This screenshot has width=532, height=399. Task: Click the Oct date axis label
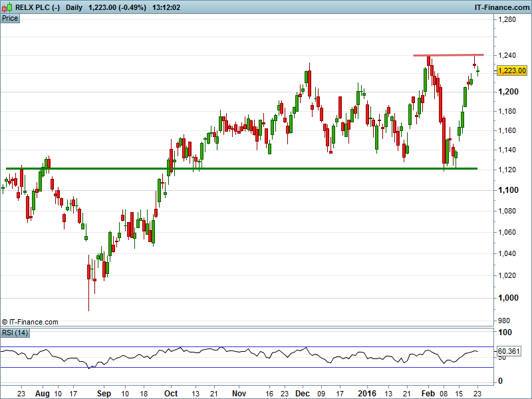pos(171,393)
